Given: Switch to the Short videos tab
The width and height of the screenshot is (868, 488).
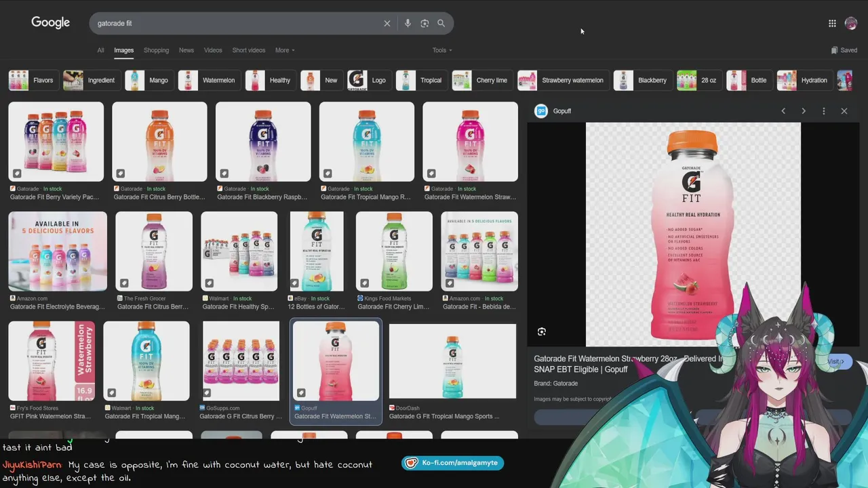Looking at the screenshot, I should pos(249,50).
